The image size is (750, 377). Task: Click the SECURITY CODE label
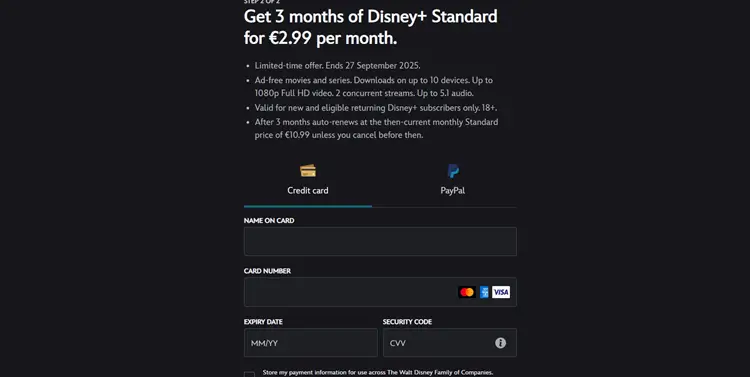[x=407, y=322]
